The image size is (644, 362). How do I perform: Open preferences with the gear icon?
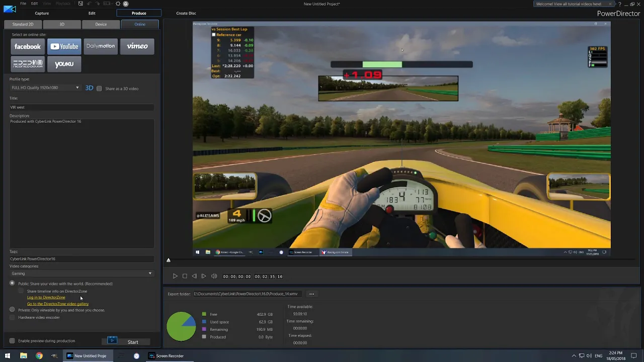(x=118, y=4)
